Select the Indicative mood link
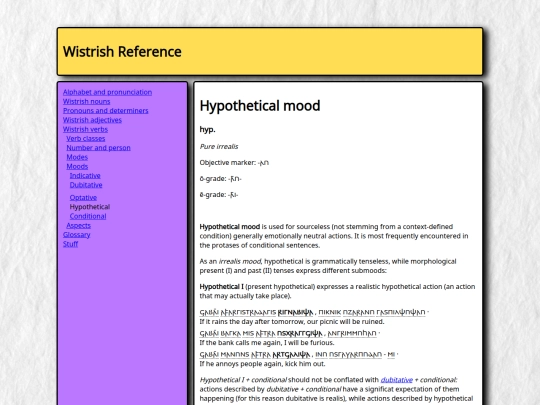540x405 pixels. [85, 176]
